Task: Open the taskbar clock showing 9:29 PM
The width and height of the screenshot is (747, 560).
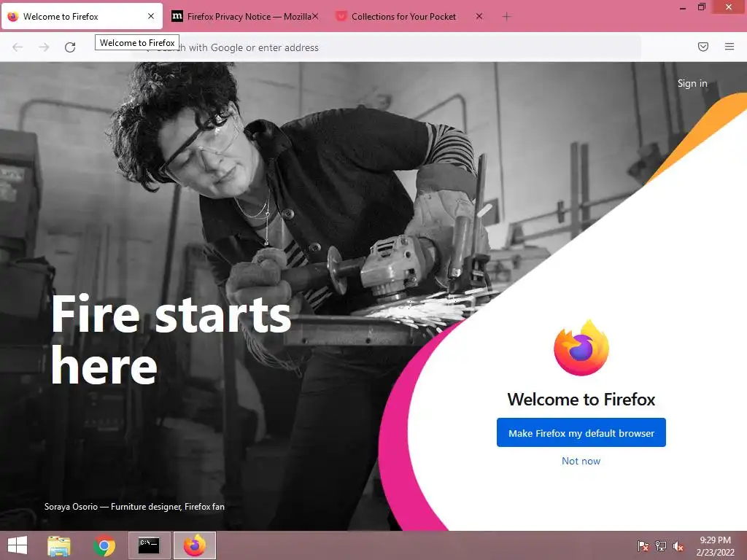Action: [715, 546]
